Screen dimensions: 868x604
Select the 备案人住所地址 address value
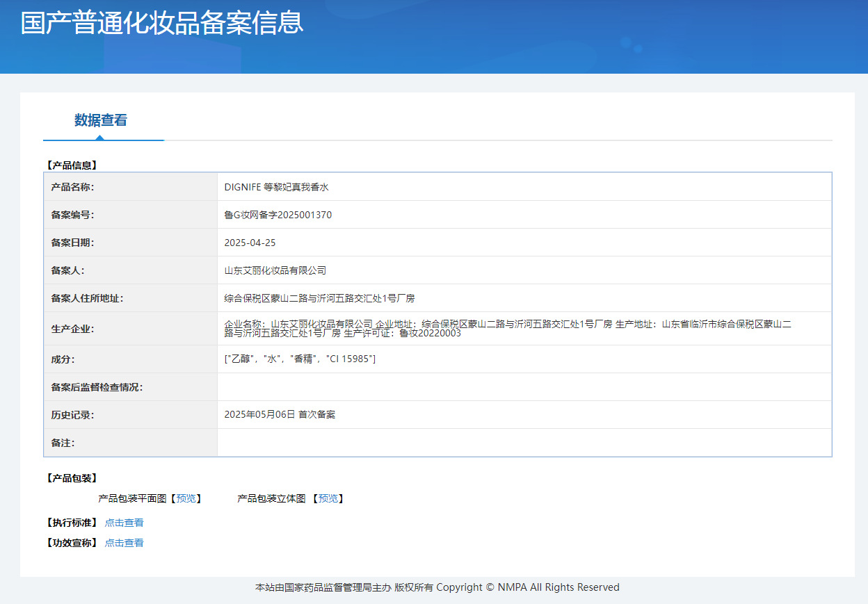pyautogui.click(x=319, y=298)
